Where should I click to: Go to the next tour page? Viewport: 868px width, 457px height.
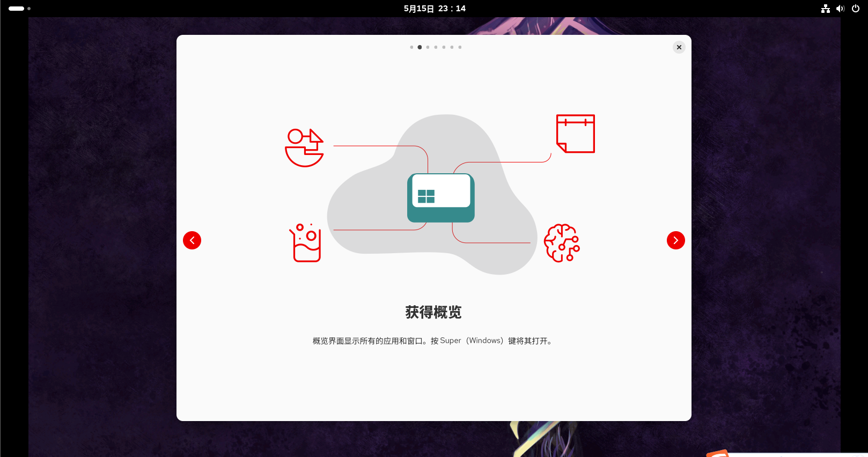675,240
